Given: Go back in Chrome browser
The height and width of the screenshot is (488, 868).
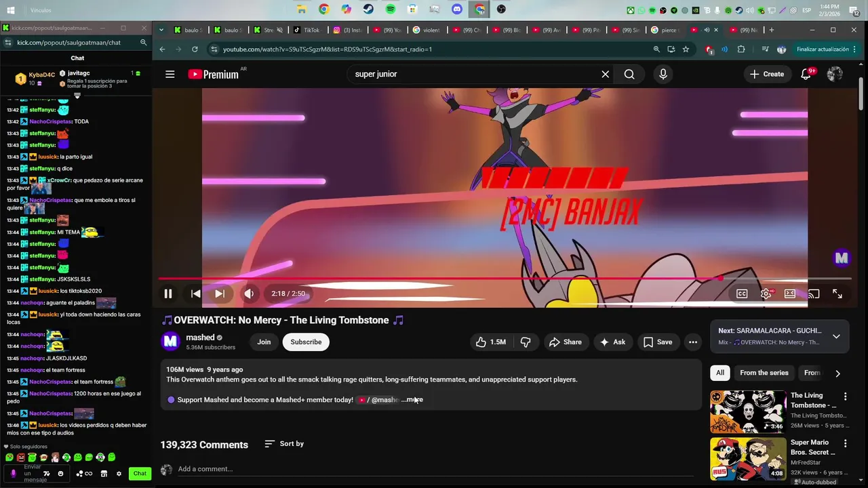Looking at the screenshot, I should coord(162,49).
